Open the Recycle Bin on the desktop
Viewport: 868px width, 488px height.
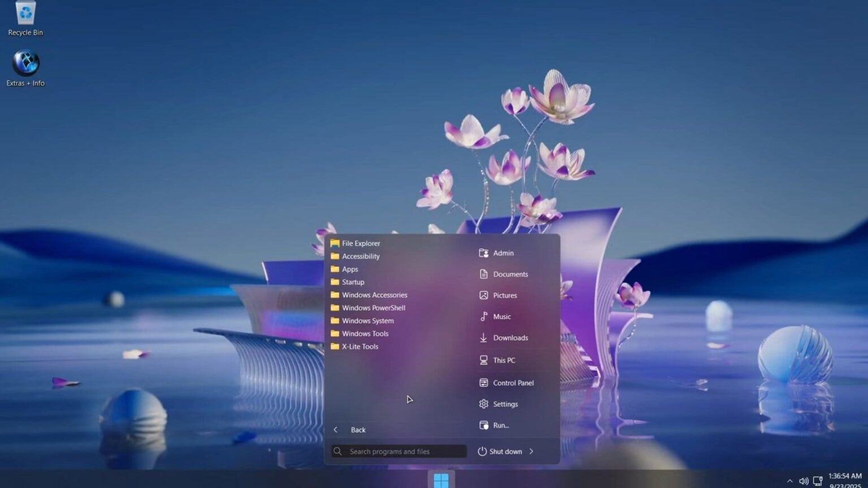pyautogui.click(x=25, y=14)
